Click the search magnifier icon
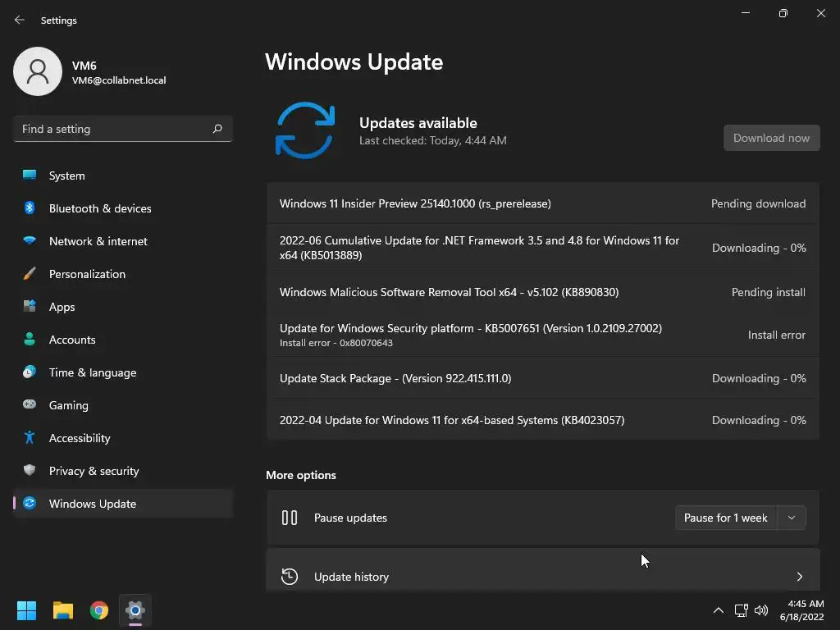 point(217,129)
